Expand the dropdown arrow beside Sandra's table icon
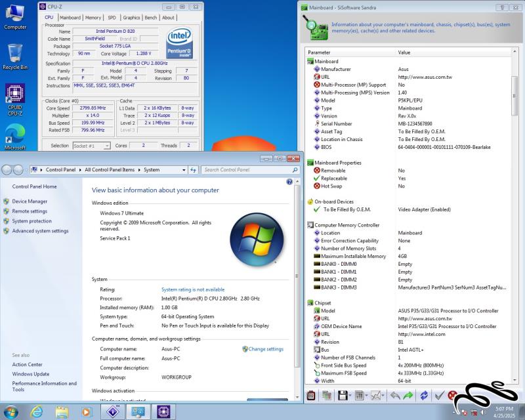525x420 pixels. (x=366, y=396)
